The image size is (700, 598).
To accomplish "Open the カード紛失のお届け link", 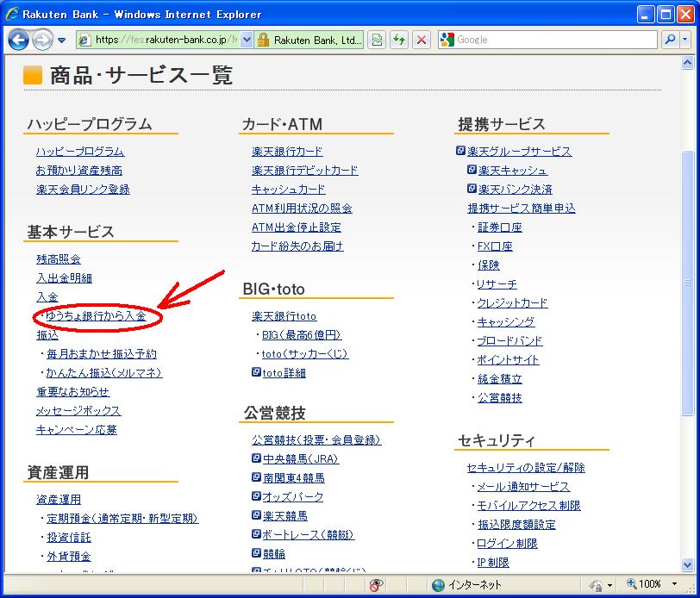I will click(297, 246).
